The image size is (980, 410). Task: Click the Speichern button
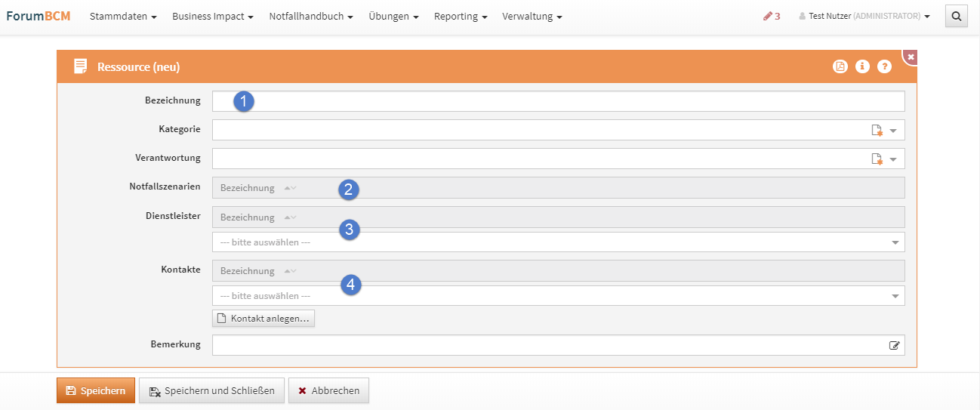click(95, 390)
